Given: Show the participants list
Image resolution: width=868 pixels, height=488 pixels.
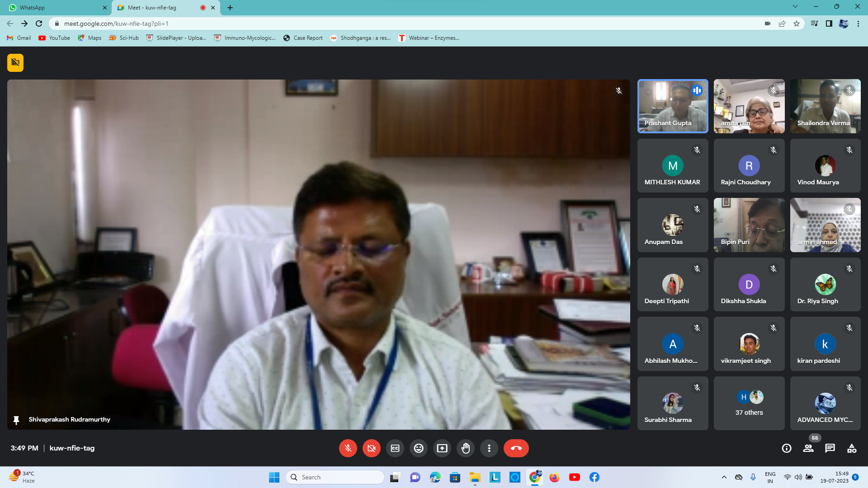Looking at the screenshot, I should [808, 448].
